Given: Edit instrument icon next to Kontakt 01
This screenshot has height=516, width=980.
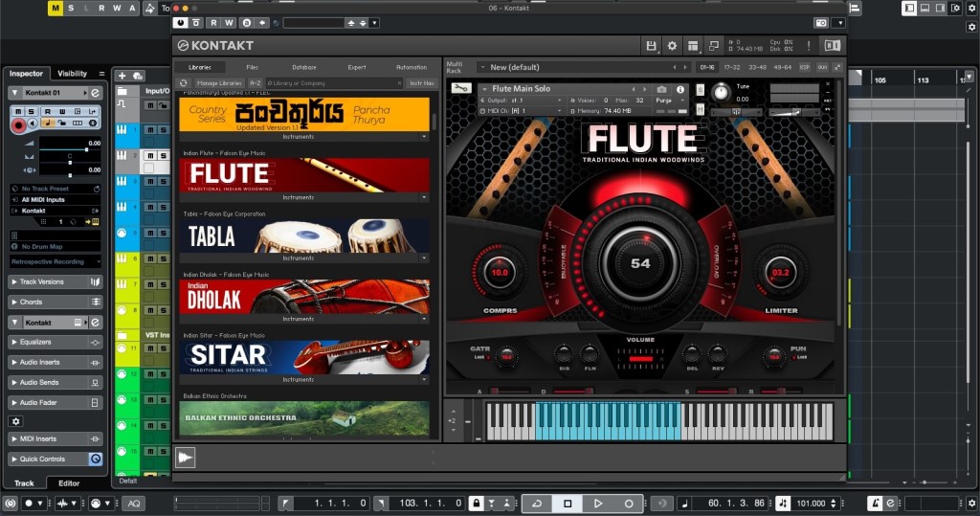Looking at the screenshot, I should [x=95, y=93].
